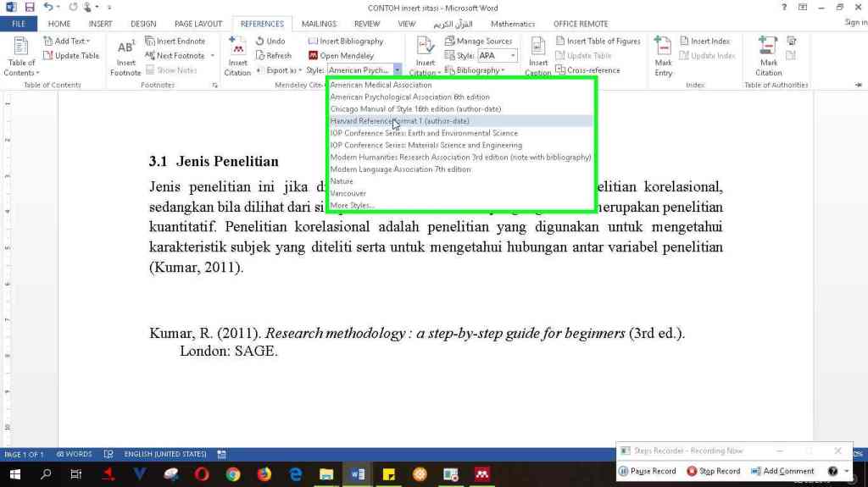The image size is (868, 487).
Task: Open Mendeley from the ribbon
Action: click(341, 56)
